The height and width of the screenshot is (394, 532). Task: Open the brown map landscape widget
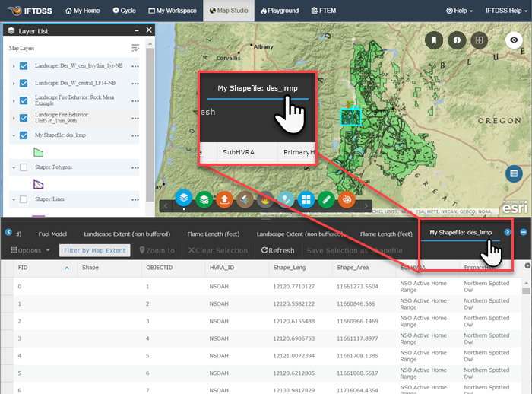[x=245, y=199]
